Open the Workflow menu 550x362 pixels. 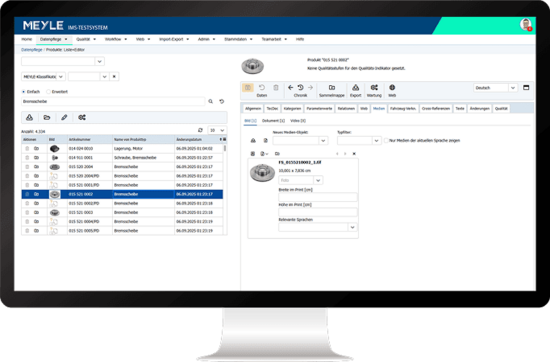116,39
